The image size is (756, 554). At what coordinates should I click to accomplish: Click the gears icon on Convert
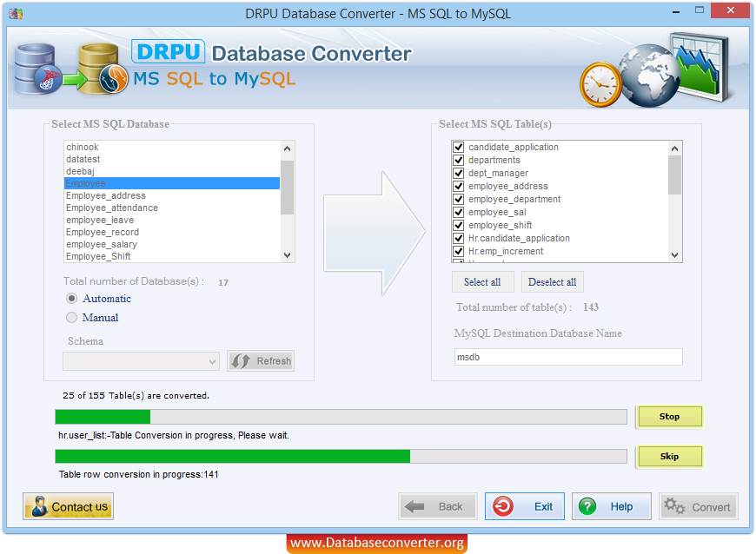pyautogui.click(x=674, y=506)
